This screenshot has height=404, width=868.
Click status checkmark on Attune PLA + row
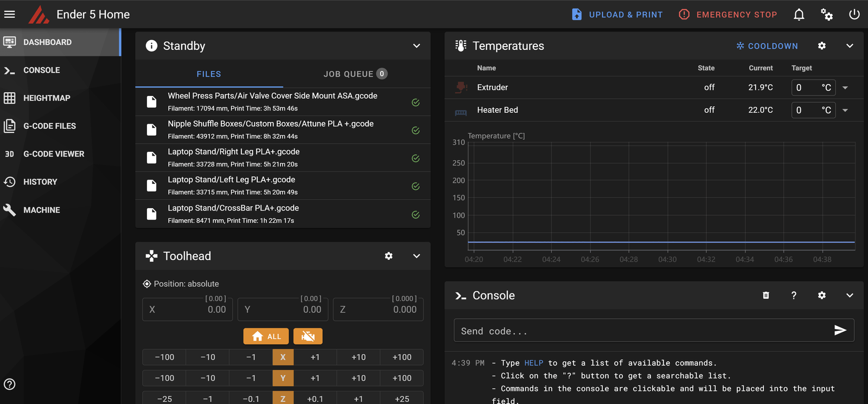coord(416,130)
